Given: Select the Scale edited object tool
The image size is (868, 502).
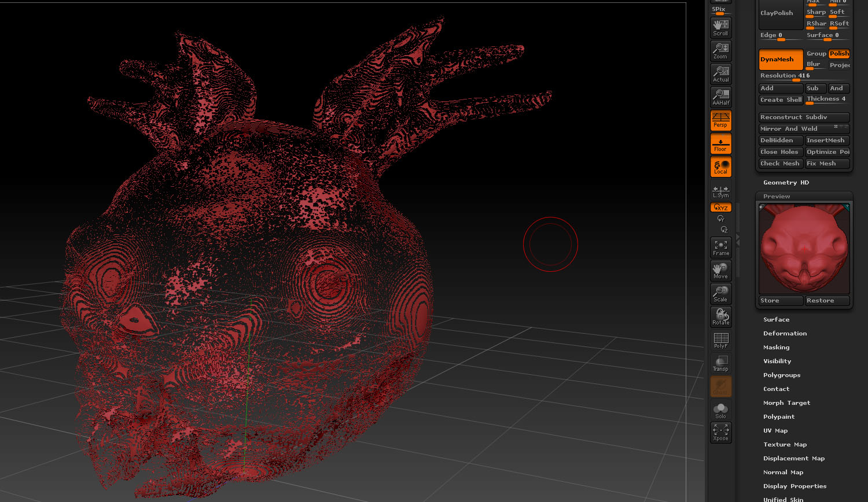Looking at the screenshot, I should pos(721,294).
